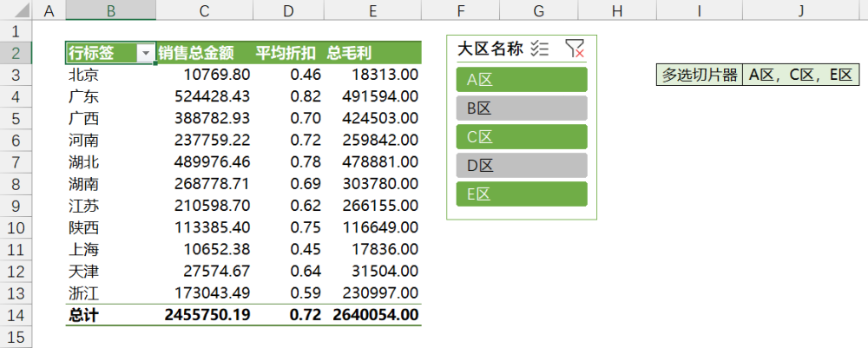Open the 行标签 filter dropdown arrow

[146, 53]
